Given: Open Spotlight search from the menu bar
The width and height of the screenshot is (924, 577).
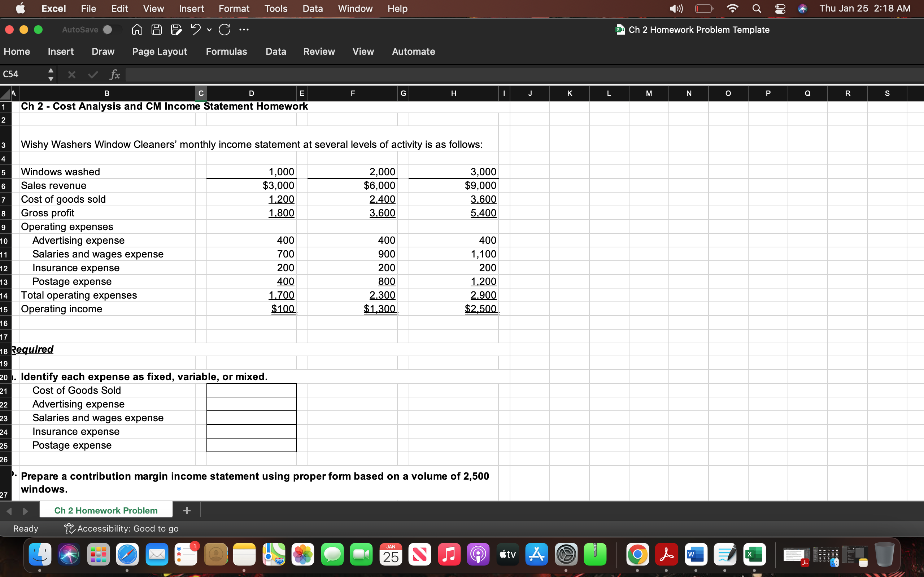Looking at the screenshot, I should [x=757, y=8].
